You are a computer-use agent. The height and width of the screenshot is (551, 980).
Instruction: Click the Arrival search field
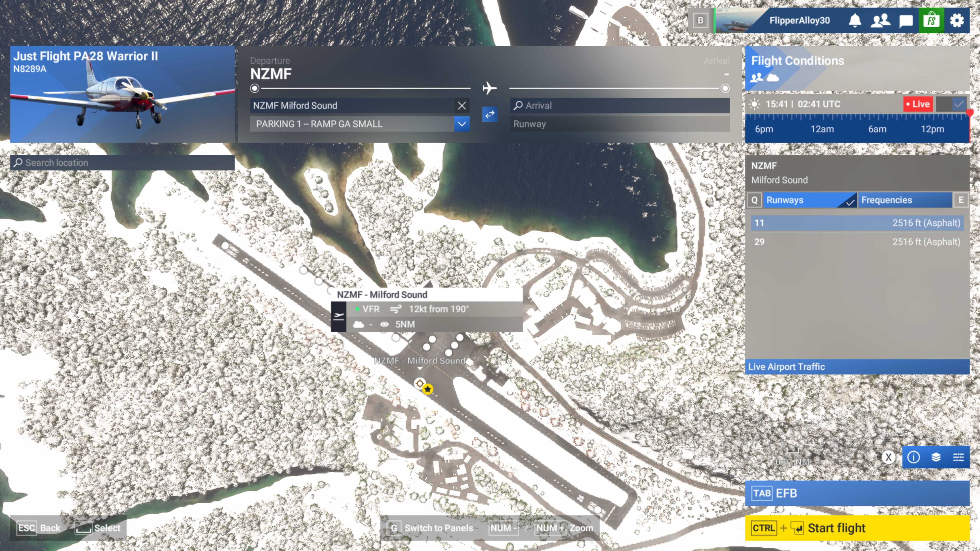[620, 106]
